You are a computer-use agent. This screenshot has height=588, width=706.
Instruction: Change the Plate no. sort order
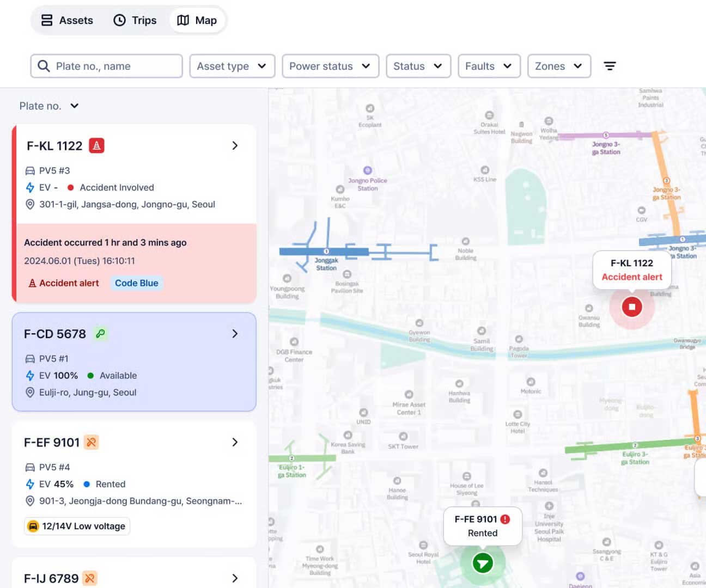pyautogui.click(x=49, y=106)
